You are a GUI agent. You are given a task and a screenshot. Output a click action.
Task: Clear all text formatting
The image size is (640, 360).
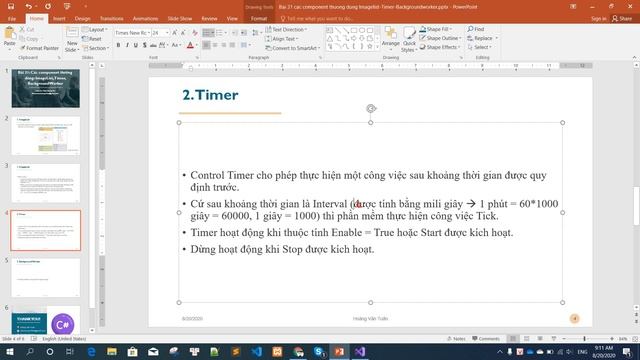pos(195,33)
